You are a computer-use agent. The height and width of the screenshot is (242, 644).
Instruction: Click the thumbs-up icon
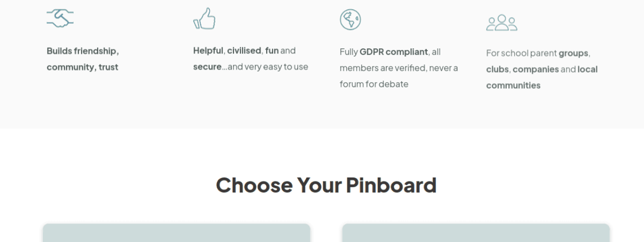[x=204, y=19]
